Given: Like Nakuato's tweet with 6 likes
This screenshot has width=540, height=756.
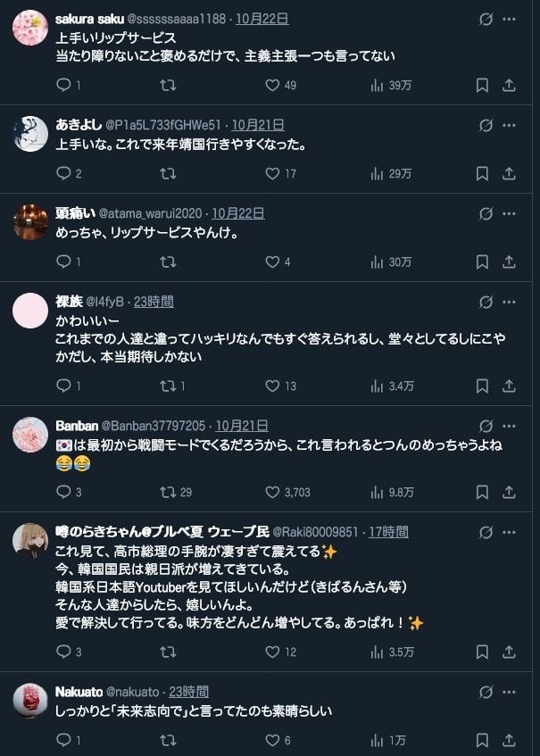Looking at the screenshot, I should click(x=273, y=740).
